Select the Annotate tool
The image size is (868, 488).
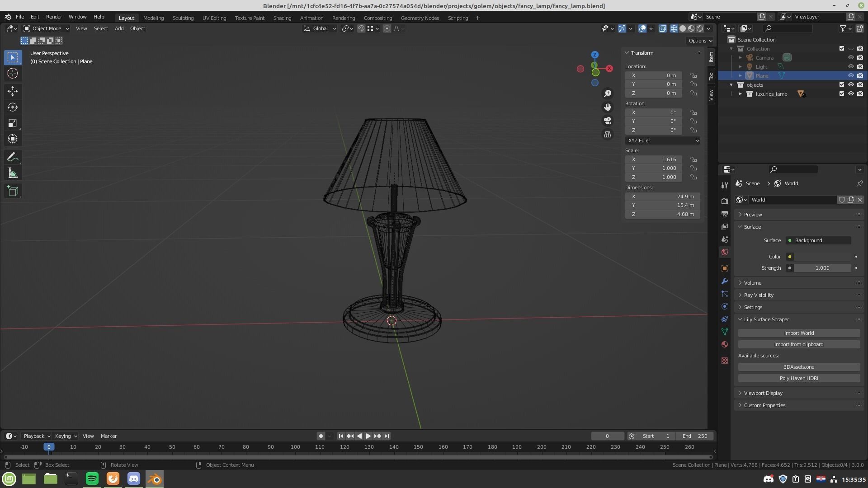(x=13, y=157)
